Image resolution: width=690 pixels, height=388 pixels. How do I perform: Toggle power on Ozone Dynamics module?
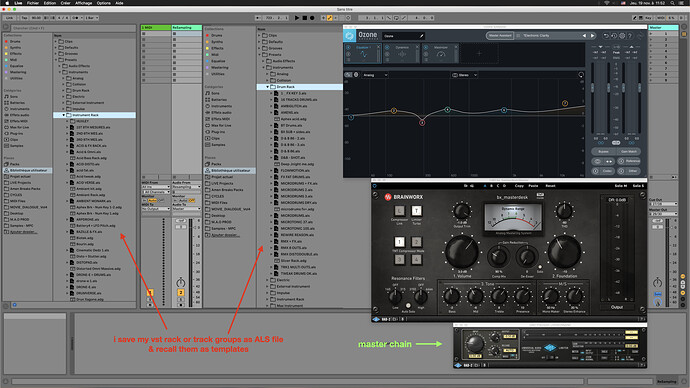point(387,47)
